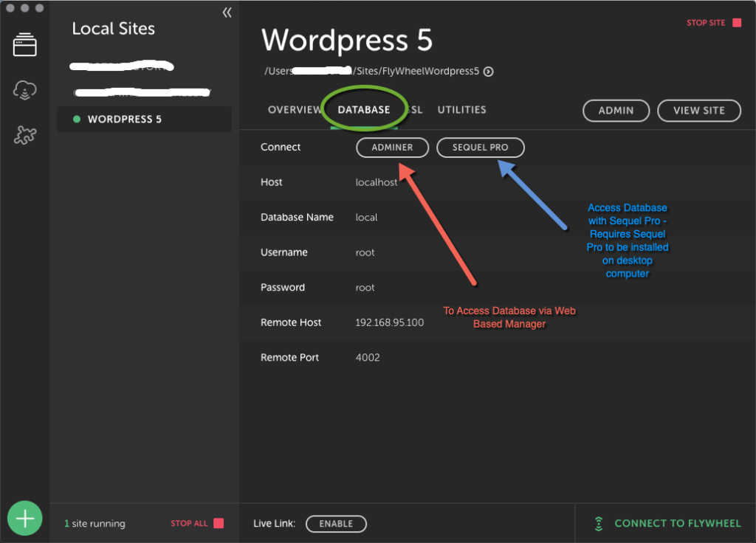This screenshot has height=543, width=756.
Task: Click the Flywheel logo icon at the bottom right
Action: [x=599, y=524]
